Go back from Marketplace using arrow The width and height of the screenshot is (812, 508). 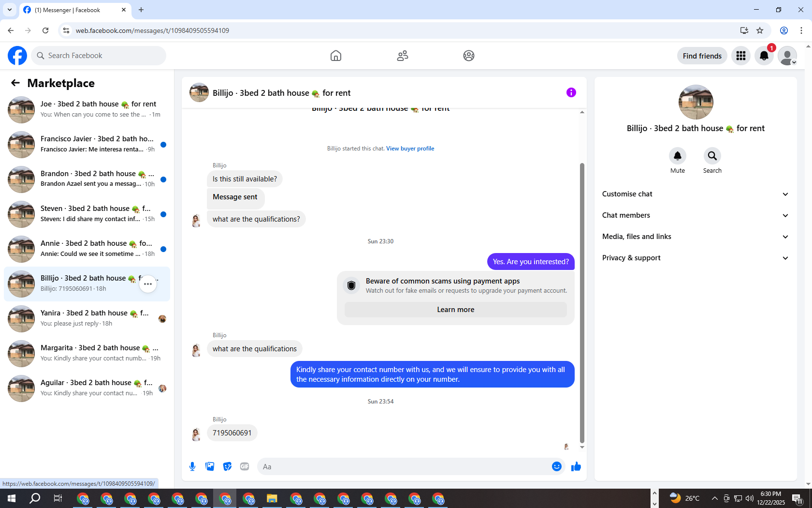coord(15,83)
